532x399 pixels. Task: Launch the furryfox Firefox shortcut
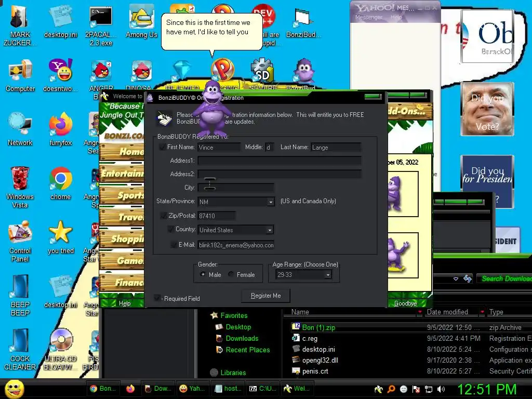[x=61, y=129]
